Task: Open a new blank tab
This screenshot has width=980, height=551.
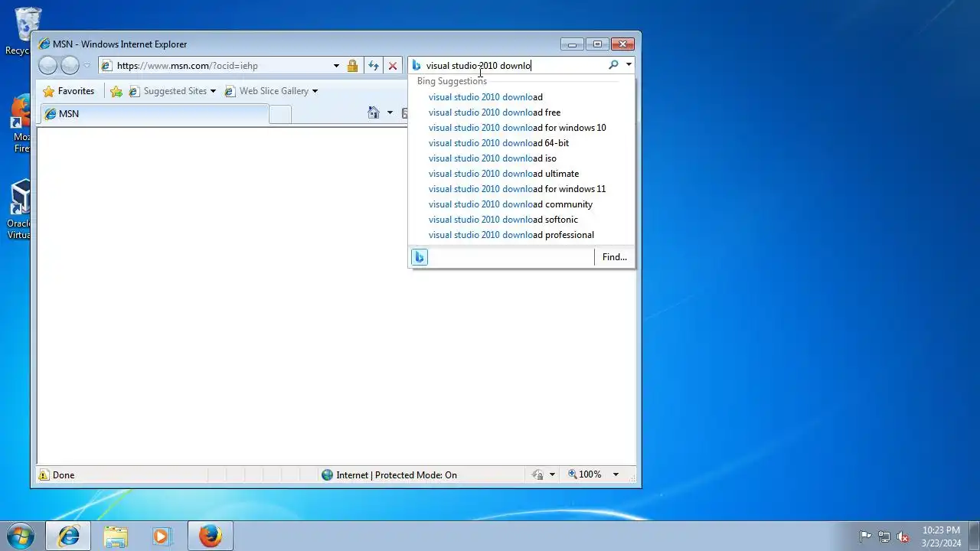Action: click(x=280, y=114)
